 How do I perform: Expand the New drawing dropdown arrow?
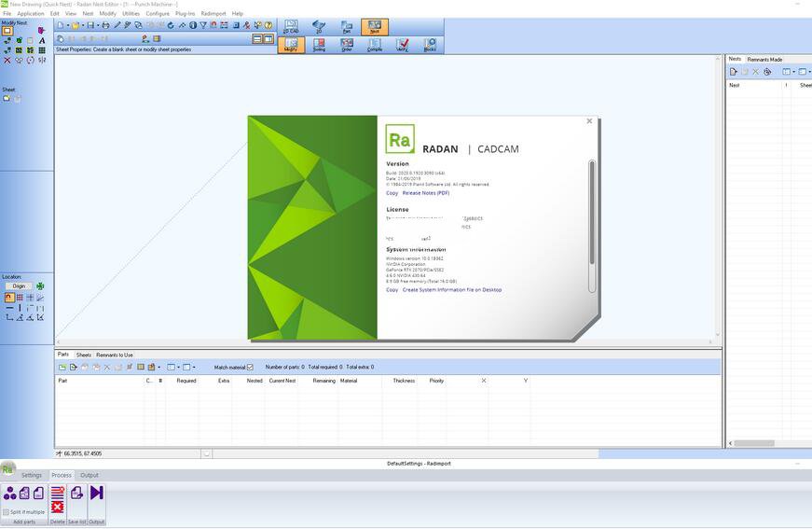pos(67,25)
